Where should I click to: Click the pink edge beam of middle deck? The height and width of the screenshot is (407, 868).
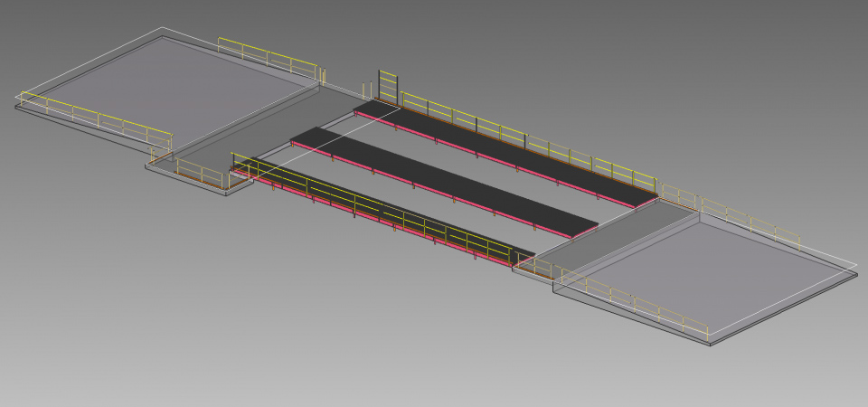(434, 195)
